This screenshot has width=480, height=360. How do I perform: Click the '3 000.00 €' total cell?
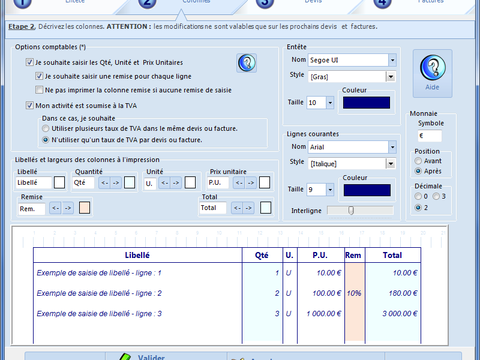(x=400, y=314)
